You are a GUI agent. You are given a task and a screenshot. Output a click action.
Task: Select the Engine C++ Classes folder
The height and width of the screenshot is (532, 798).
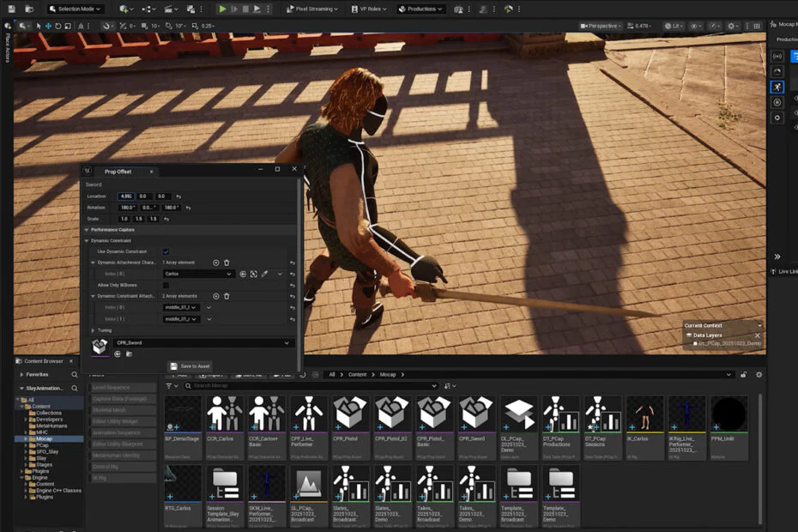point(58,491)
